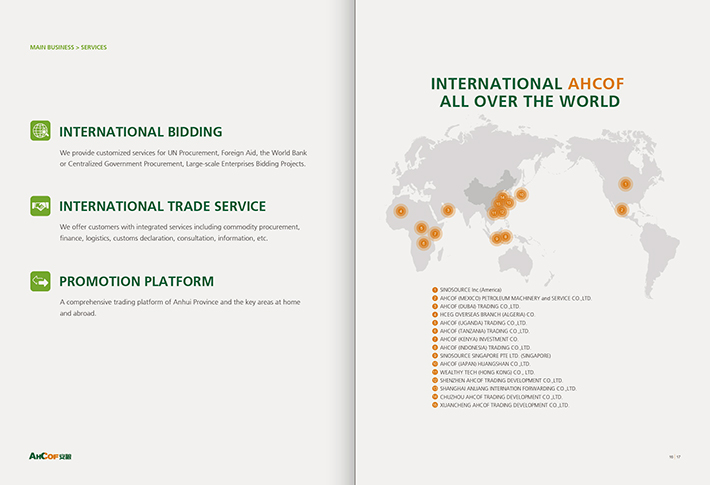This screenshot has height=485, width=710.
Task: Click the orange bullet for SINOSOURCE Inc. (America)
Action: point(435,290)
